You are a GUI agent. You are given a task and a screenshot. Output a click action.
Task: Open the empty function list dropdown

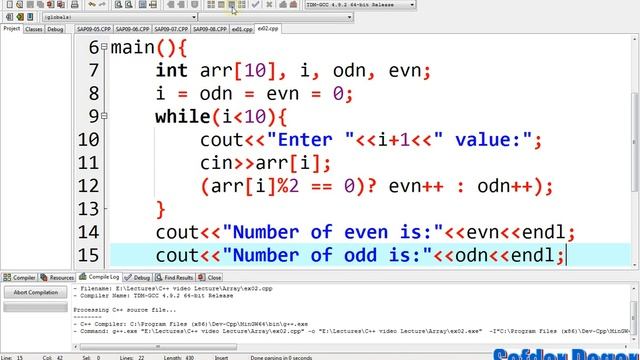click(x=276, y=17)
